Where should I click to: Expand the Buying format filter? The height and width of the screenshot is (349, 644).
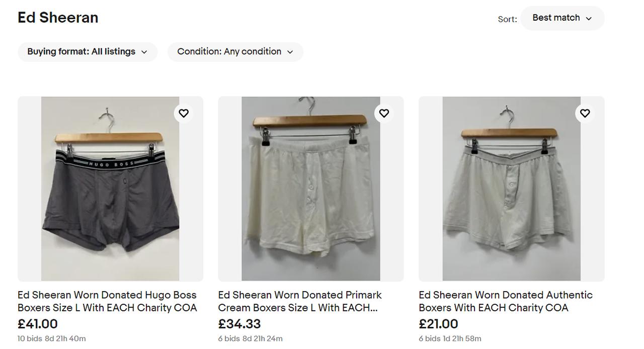(x=88, y=52)
